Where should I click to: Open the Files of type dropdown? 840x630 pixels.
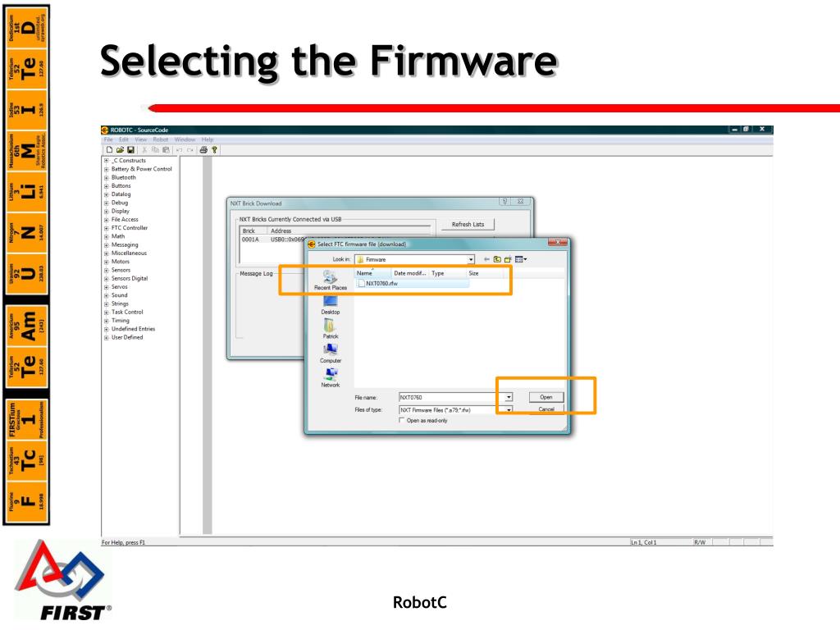tap(509, 410)
